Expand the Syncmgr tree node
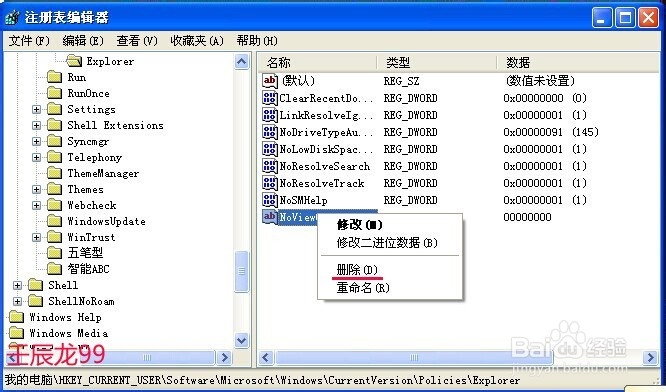Viewport: 666px width, 392px height. coord(37,141)
